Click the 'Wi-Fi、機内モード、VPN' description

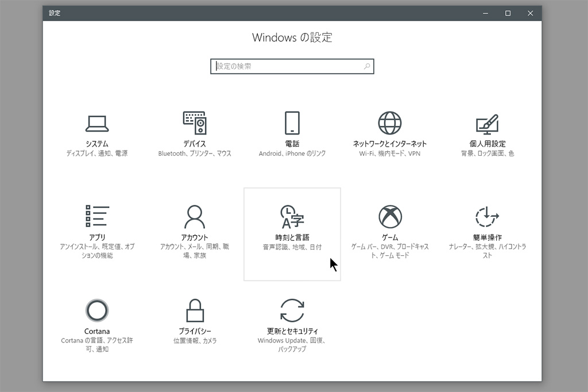point(390,153)
